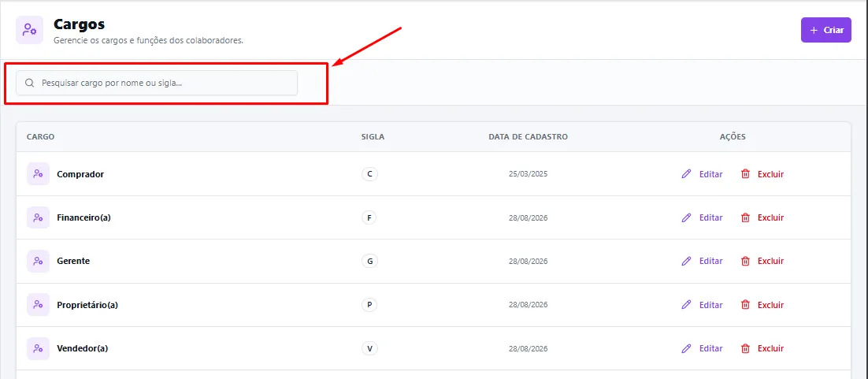Edit the Proprietário(a) role

pos(702,305)
